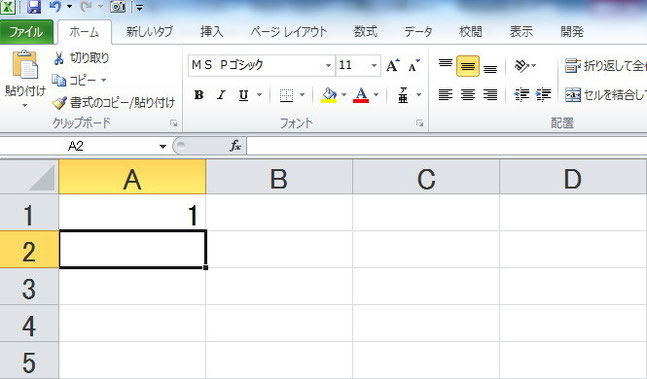
Task: Open the Name Box dropdown arrow
Action: coord(163,146)
